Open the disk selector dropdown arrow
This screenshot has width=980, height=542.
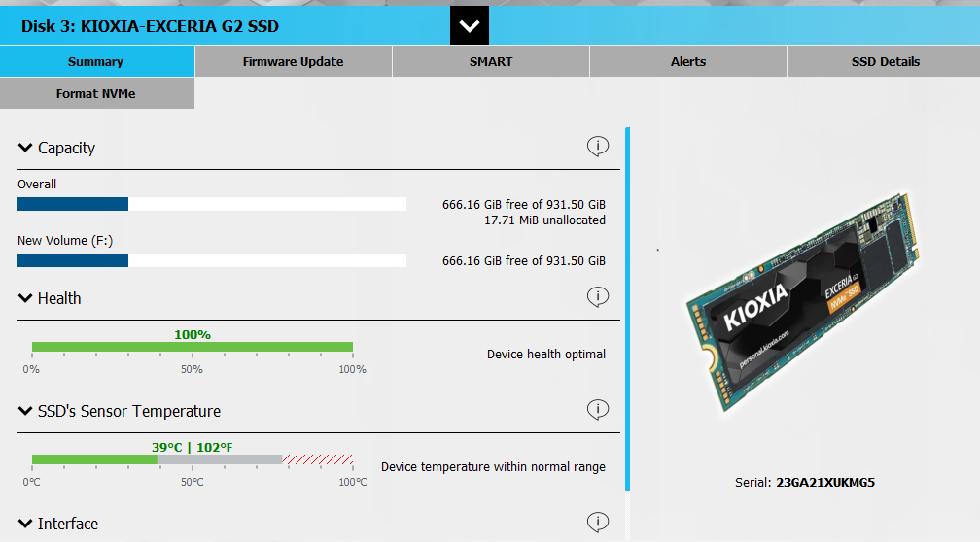(470, 25)
